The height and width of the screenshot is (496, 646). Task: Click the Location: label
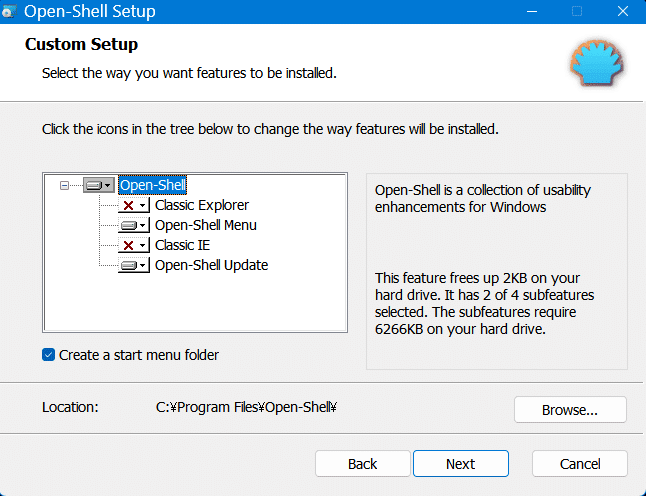pos(70,407)
